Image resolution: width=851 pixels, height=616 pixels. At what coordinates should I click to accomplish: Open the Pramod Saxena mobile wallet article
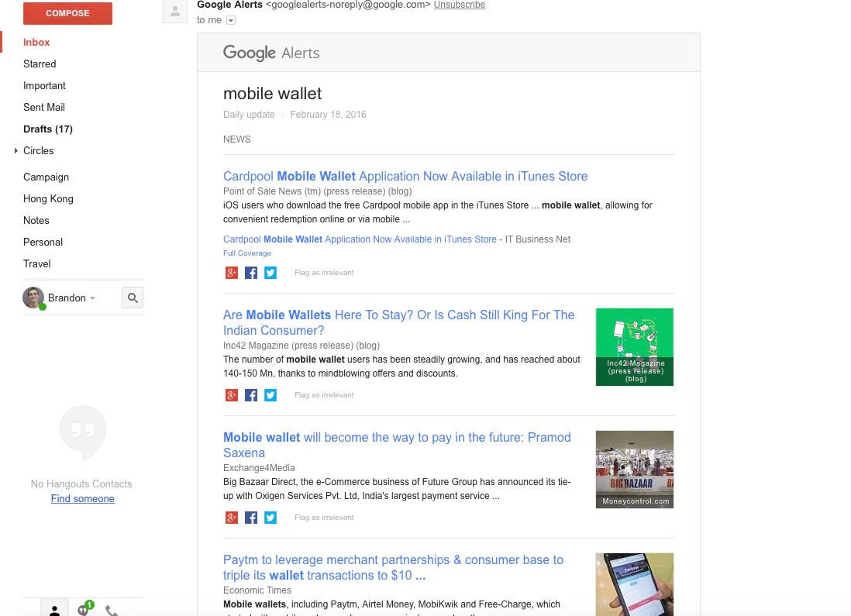click(397, 445)
